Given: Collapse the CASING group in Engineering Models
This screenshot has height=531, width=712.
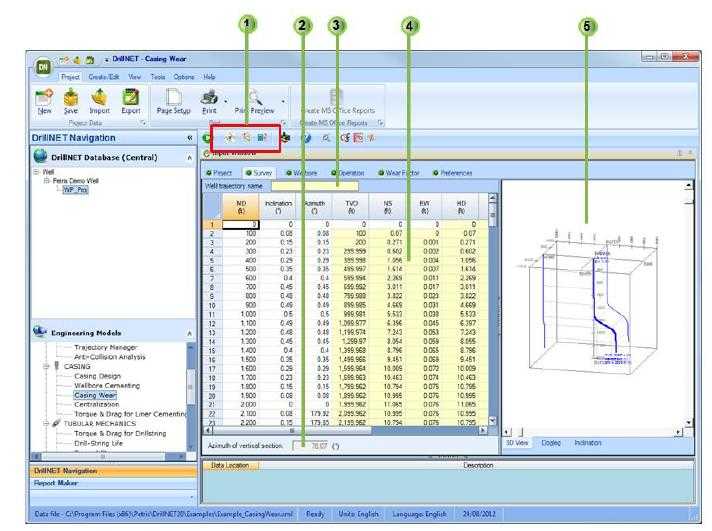Looking at the screenshot, I should [46, 366].
